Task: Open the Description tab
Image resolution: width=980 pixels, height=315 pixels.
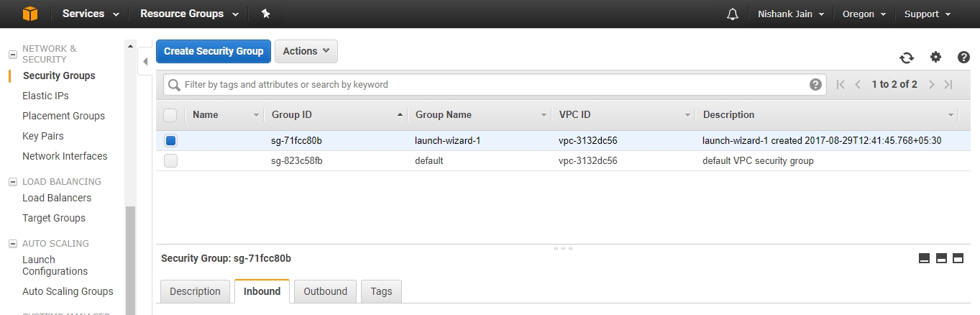Action: tap(195, 291)
